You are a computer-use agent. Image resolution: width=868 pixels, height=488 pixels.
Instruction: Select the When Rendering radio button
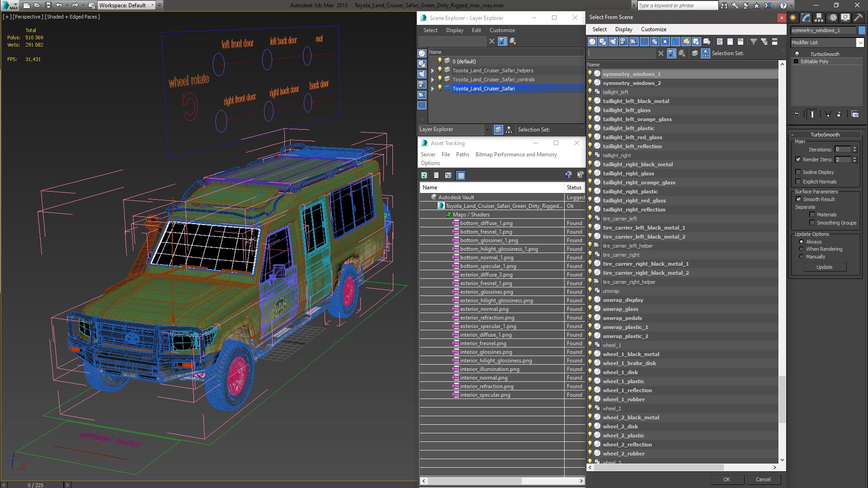click(801, 249)
